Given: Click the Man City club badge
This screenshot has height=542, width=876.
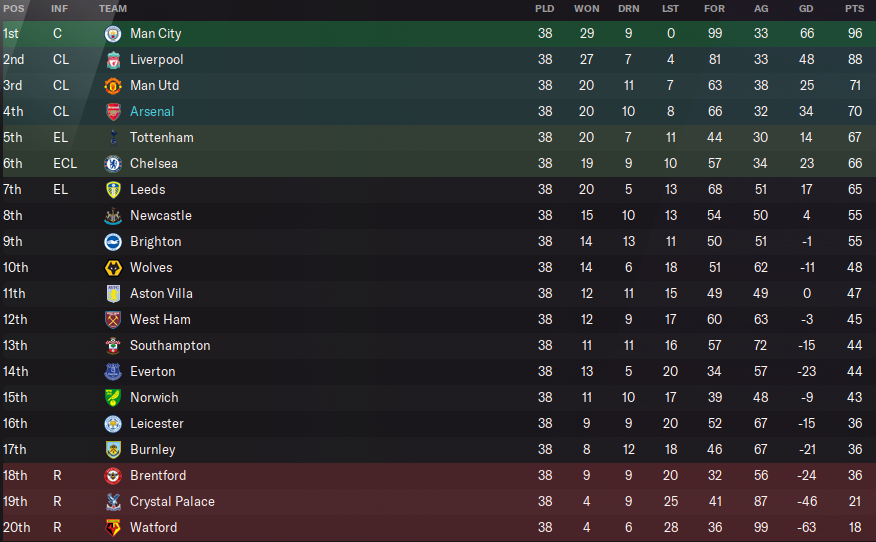Looking at the screenshot, I should coord(113,34).
